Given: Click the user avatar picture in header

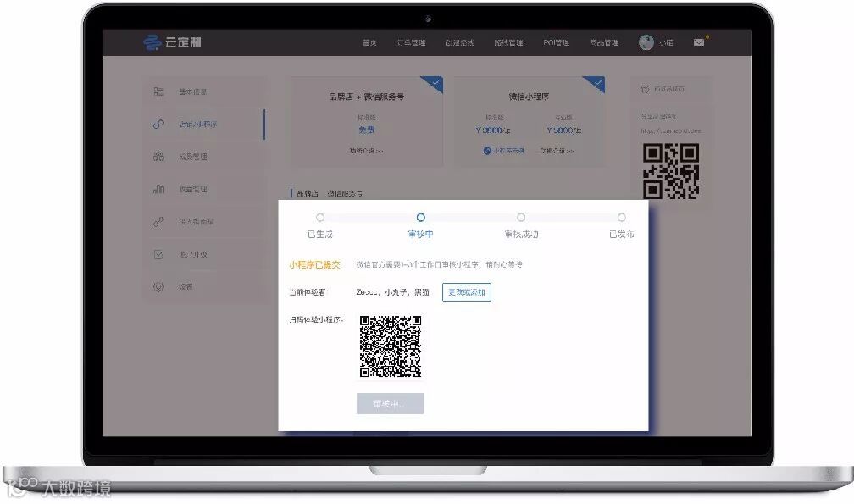Looking at the screenshot, I should pyautogui.click(x=646, y=42).
